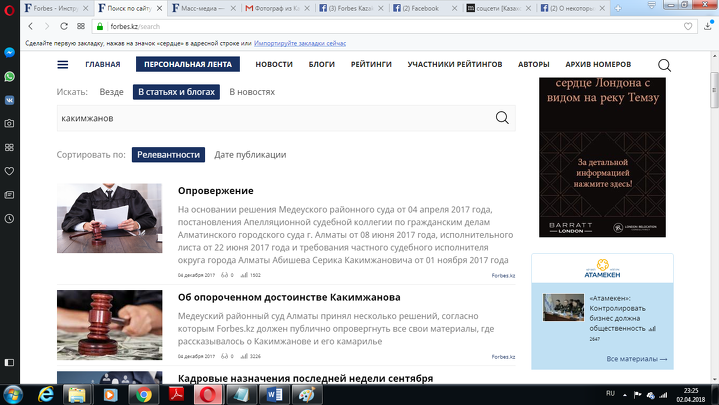The height and width of the screenshot is (405, 719).
Task: Open Messenger in Opera sidebar
Action: coord(9,52)
